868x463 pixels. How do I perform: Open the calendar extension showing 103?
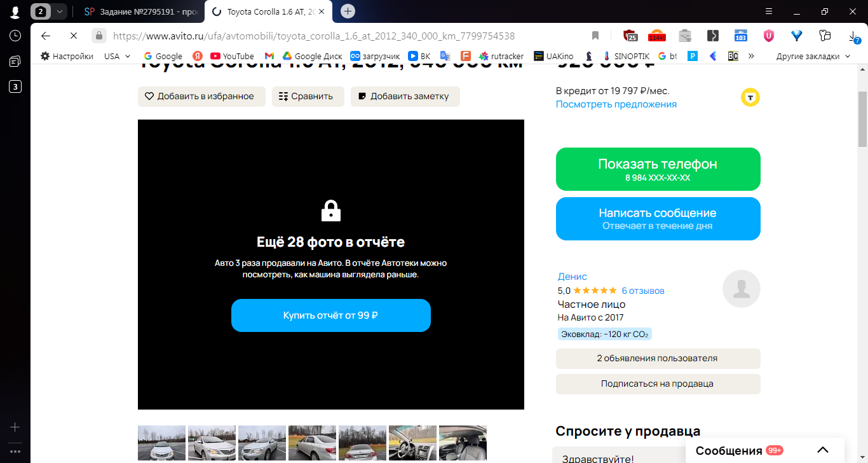pyautogui.click(x=740, y=36)
